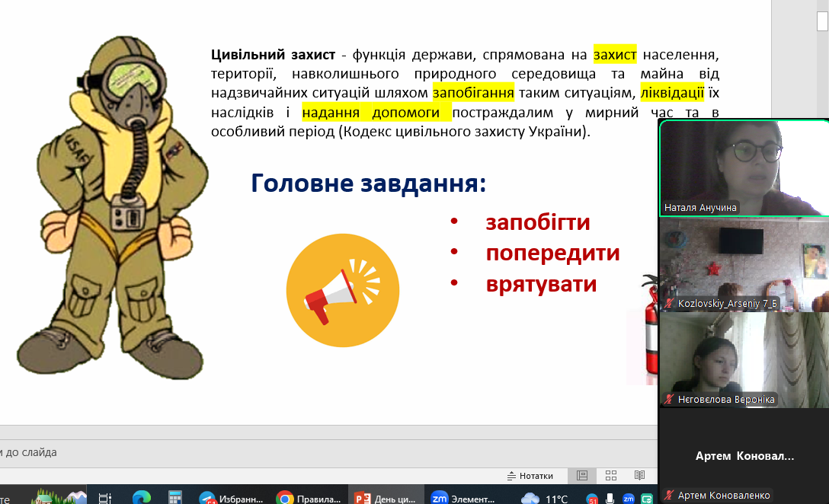
Task: Select Неговєлова Вероніка video tile
Action: [x=743, y=358]
